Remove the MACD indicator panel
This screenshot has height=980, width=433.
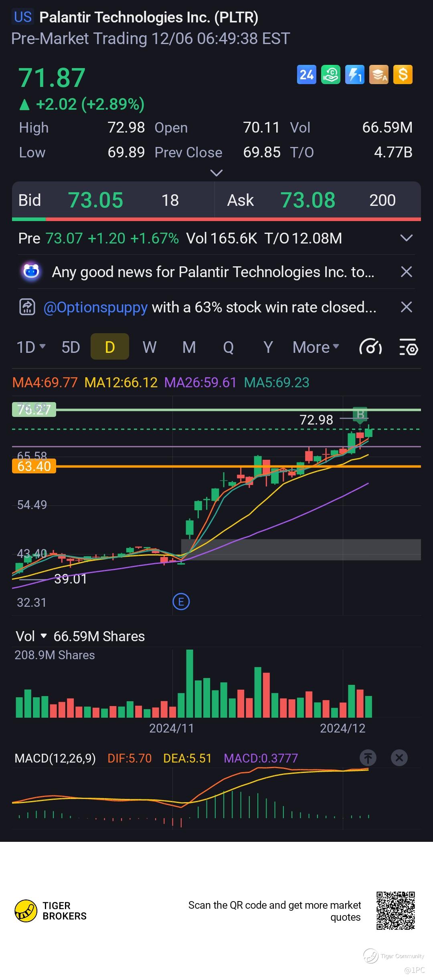point(399,758)
